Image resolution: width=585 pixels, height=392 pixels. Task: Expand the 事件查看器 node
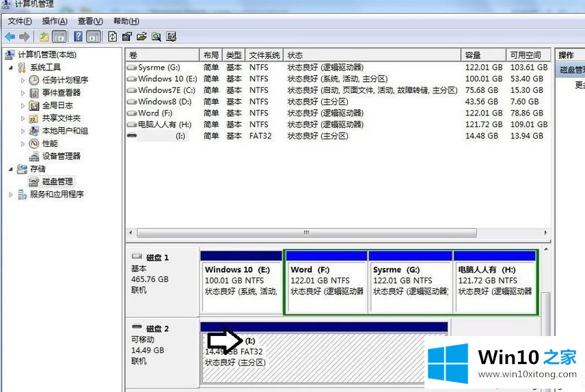pyautogui.click(x=23, y=93)
